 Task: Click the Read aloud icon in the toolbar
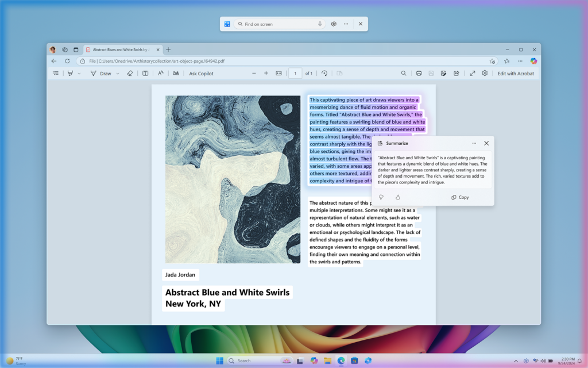176,73
